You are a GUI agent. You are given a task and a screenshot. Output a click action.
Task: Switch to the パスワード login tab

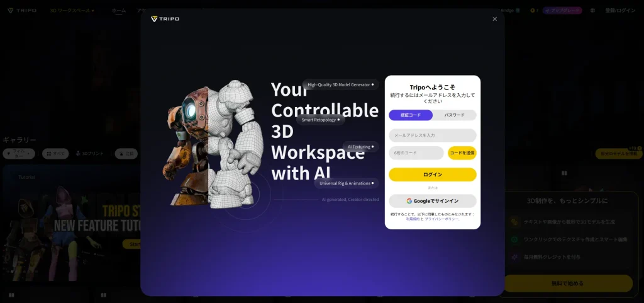(x=454, y=115)
